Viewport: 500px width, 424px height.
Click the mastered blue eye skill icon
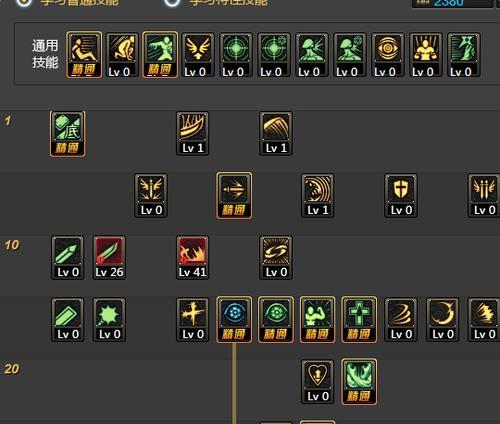click(x=234, y=319)
